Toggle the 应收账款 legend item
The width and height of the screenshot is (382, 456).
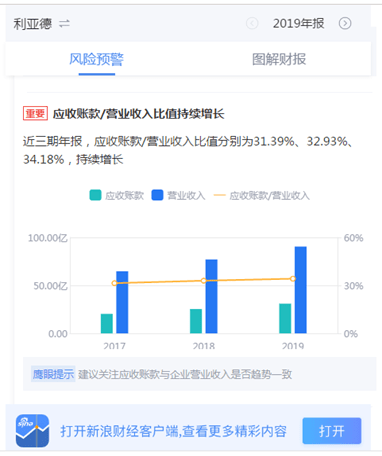117,195
